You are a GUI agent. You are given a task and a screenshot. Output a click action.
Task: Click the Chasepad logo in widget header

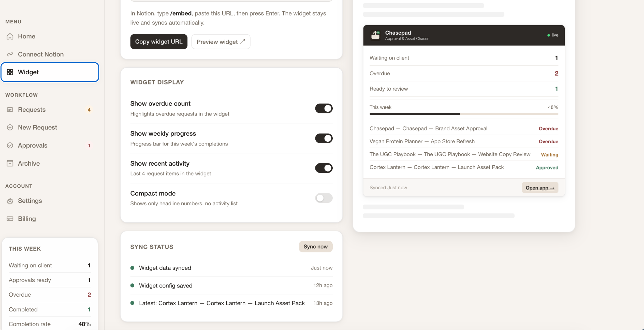click(x=375, y=35)
